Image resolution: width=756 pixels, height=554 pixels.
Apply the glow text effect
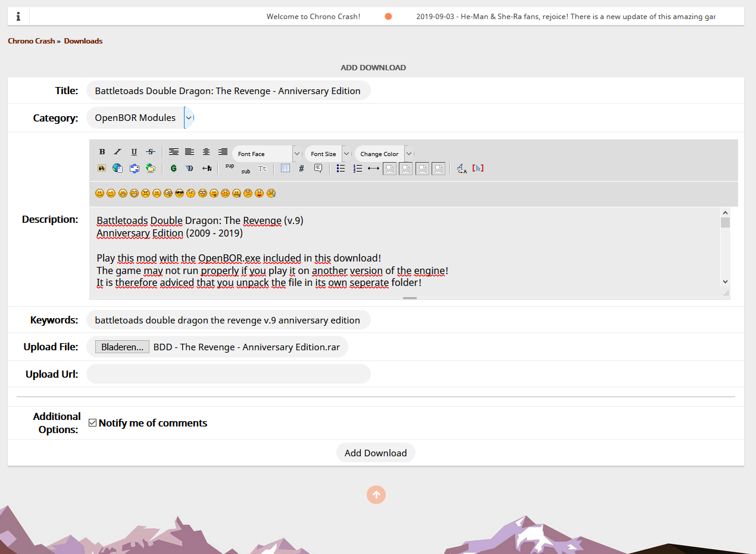(173, 168)
